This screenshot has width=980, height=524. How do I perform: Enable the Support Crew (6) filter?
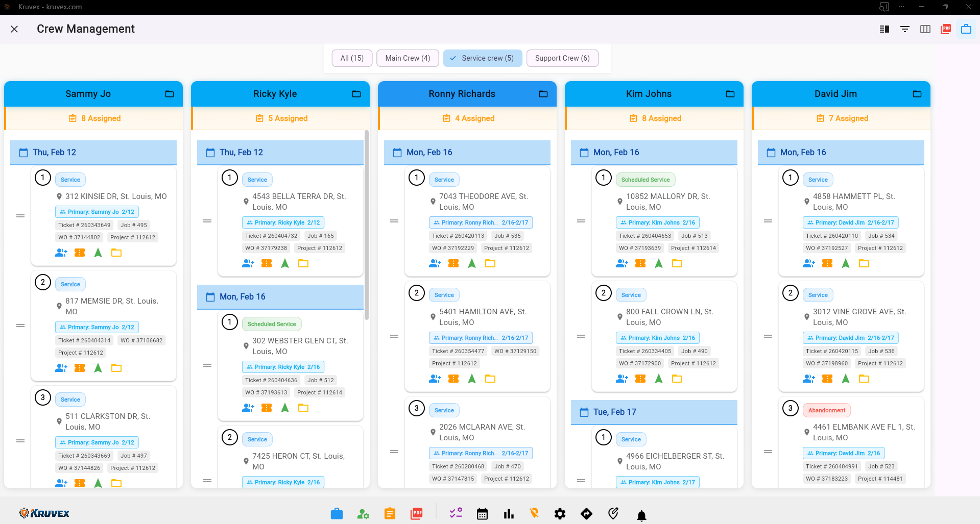(562, 58)
